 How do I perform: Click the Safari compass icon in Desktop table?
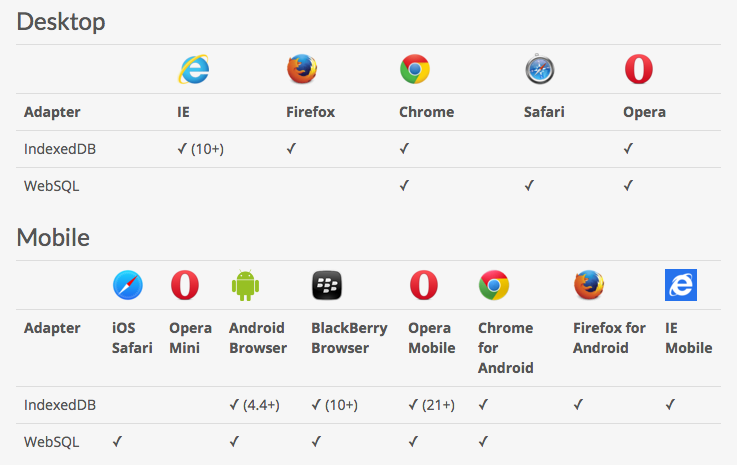540,69
